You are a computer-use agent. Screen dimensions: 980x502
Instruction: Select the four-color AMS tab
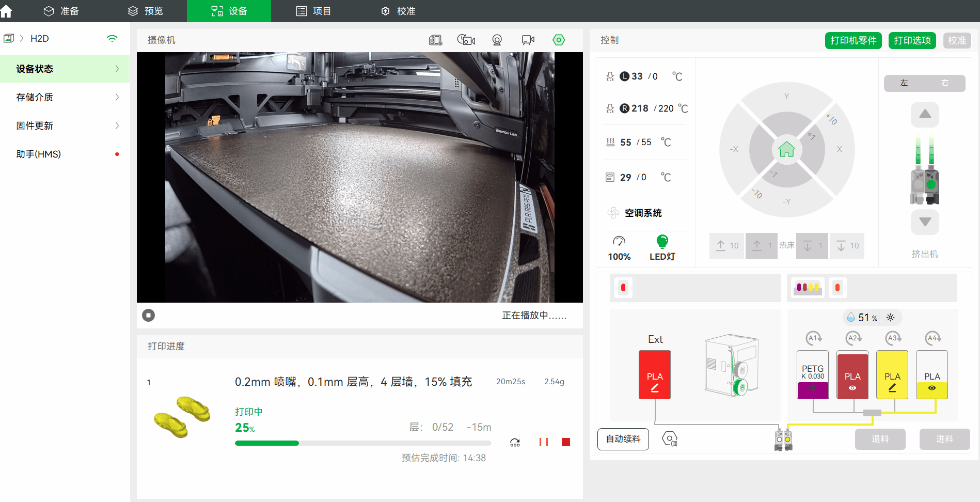[808, 288]
